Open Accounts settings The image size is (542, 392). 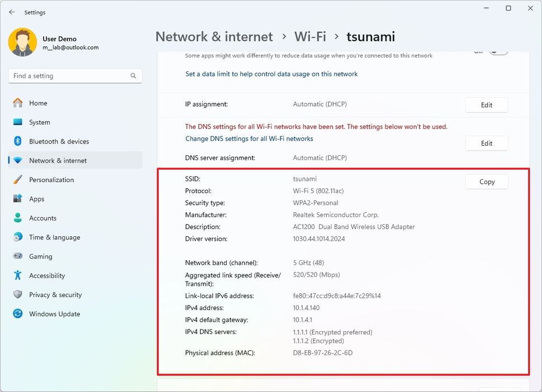click(43, 218)
